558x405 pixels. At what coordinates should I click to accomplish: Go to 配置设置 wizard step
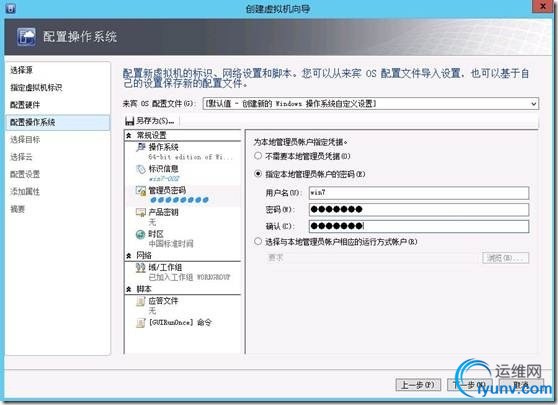tap(25, 174)
